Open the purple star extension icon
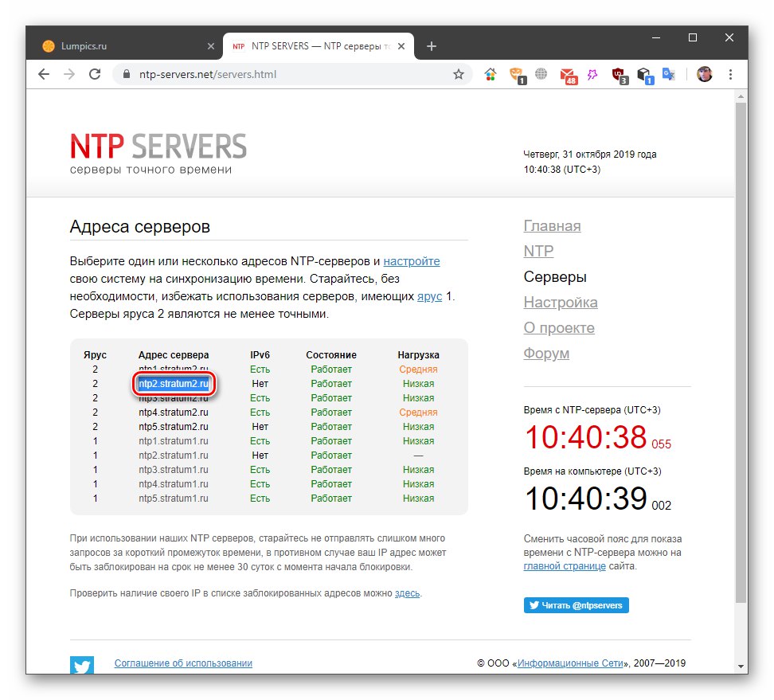774x700 pixels. click(592, 75)
